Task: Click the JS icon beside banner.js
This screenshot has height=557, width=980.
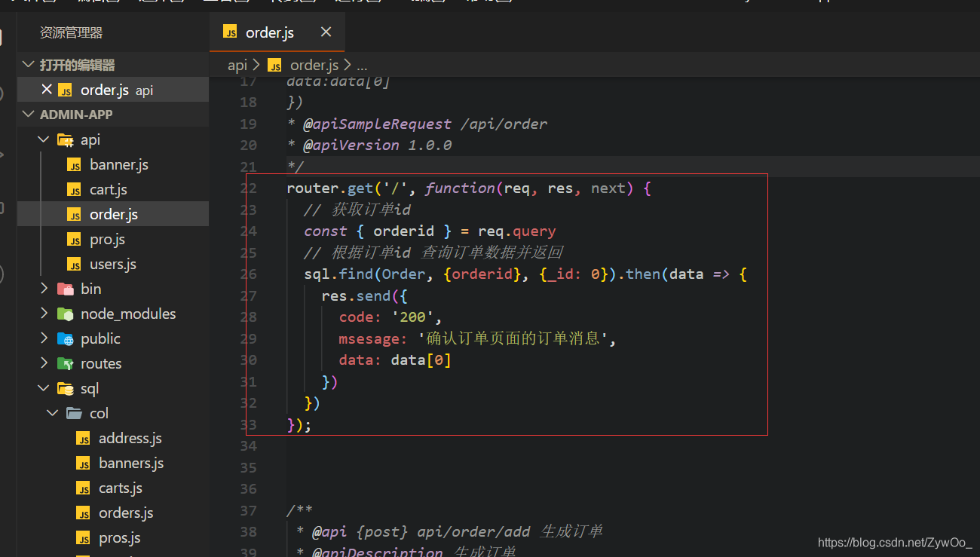Action: pos(74,165)
